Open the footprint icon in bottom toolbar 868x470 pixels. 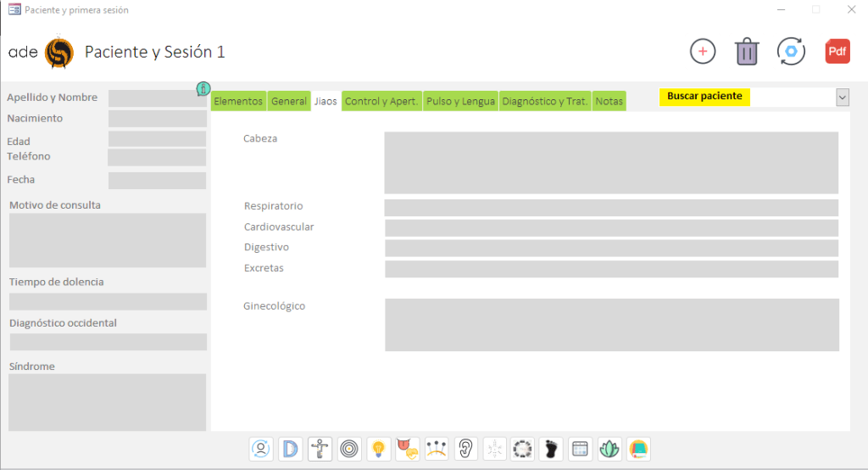pyautogui.click(x=552, y=449)
